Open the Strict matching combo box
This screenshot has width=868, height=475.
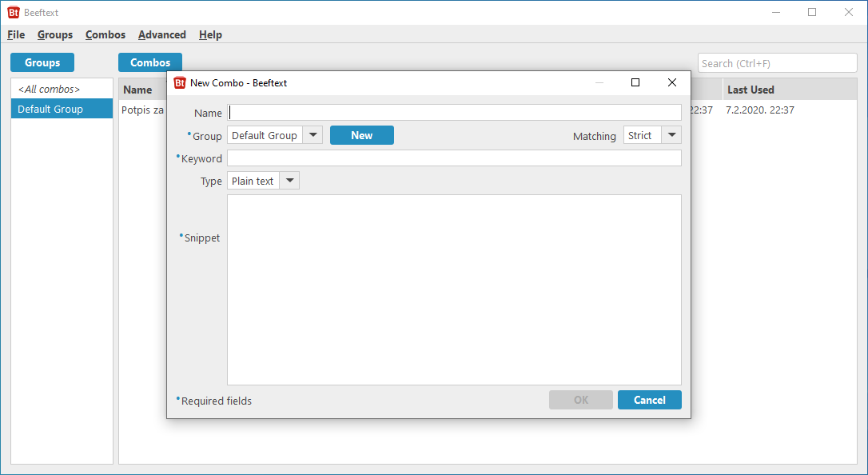[653, 135]
